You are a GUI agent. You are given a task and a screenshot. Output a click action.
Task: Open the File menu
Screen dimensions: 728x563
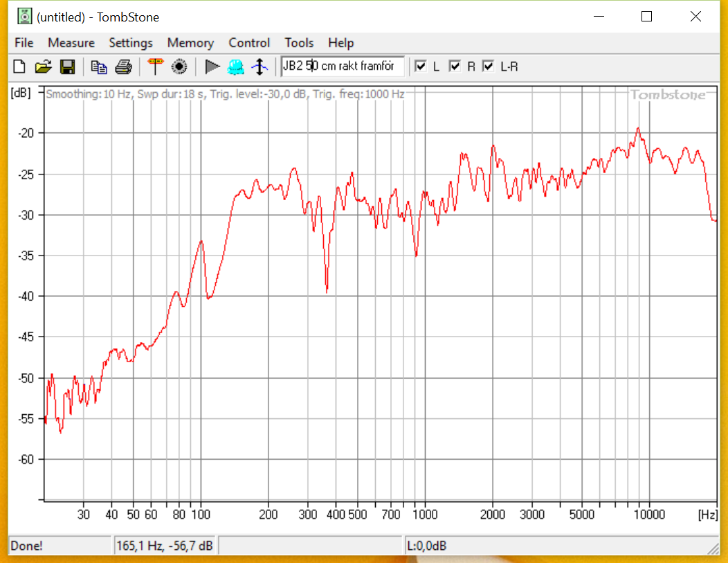(24, 43)
